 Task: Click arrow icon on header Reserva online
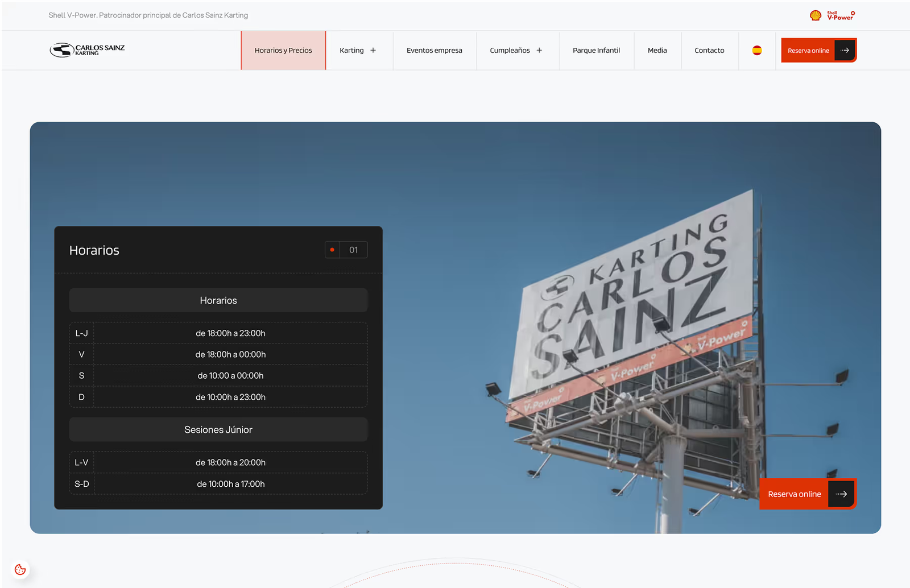845,51
